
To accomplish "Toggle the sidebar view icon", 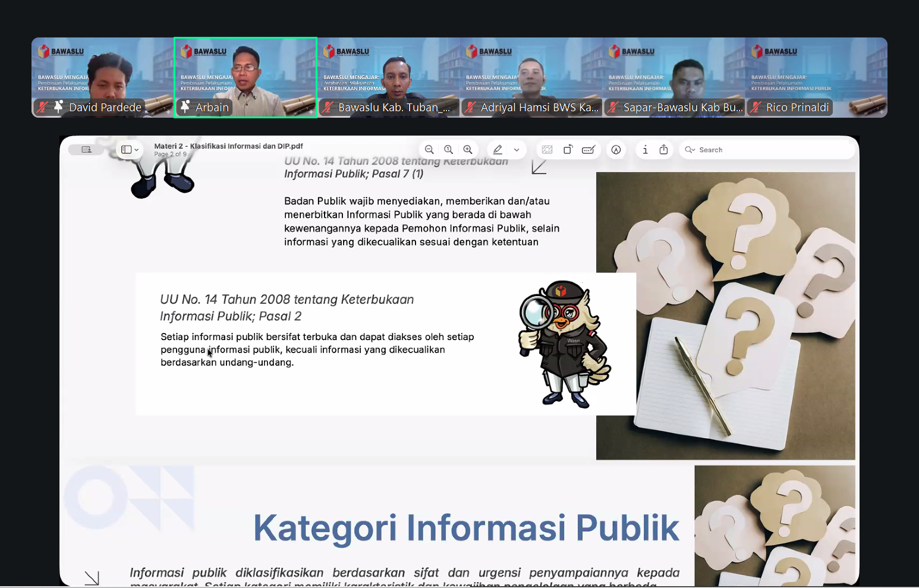I will pos(126,150).
